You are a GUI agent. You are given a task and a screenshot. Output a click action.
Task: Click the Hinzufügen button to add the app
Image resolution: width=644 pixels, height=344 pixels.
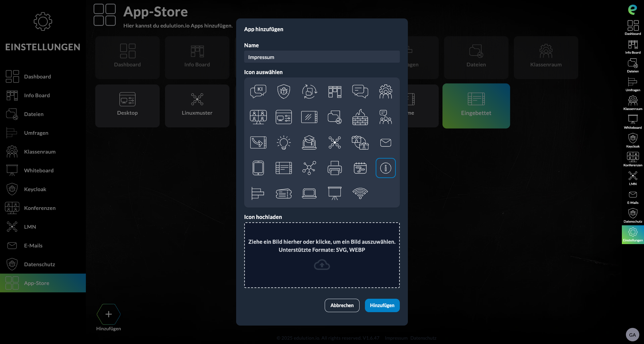pyautogui.click(x=382, y=305)
